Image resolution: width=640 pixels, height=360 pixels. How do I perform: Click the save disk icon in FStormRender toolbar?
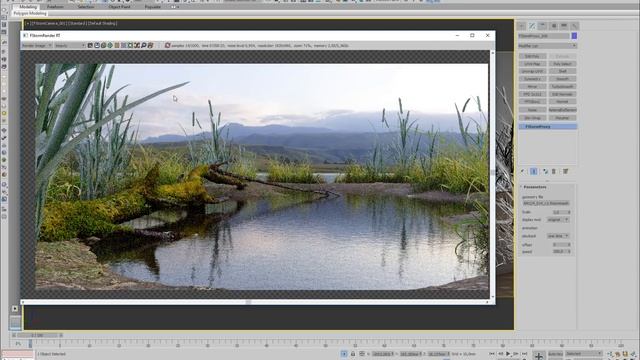[x=97, y=45]
